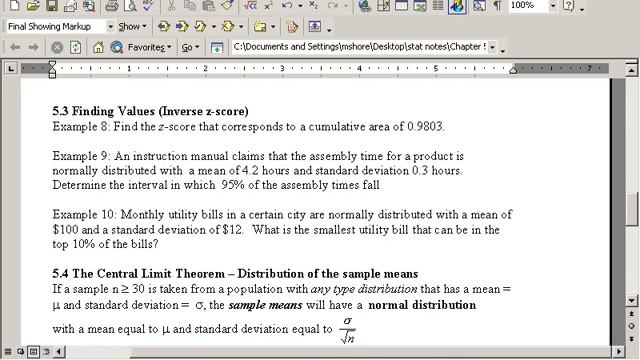Refresh the current page on Web toolbar
640x360 pixels.
[x=76, y=48]
